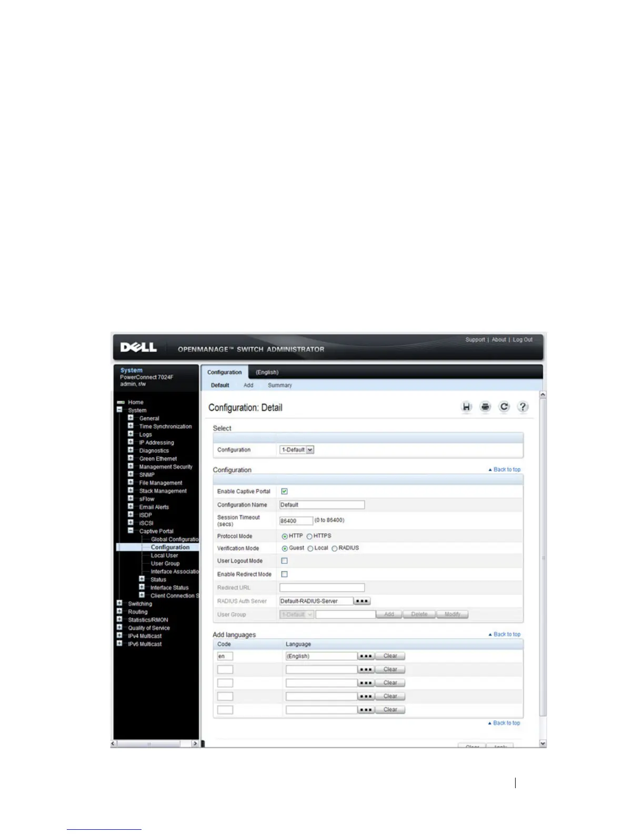Expand Quality of Service node

[x=119, y=627]
